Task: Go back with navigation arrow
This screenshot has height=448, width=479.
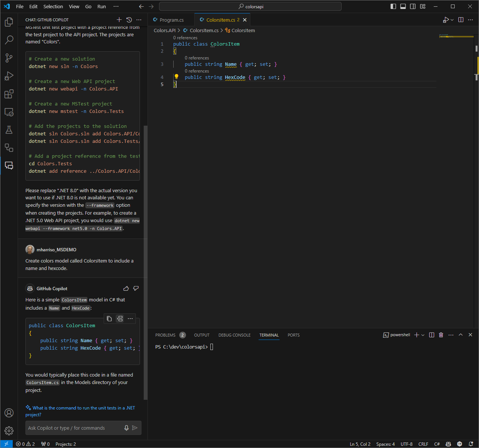Action: (141, 6)
